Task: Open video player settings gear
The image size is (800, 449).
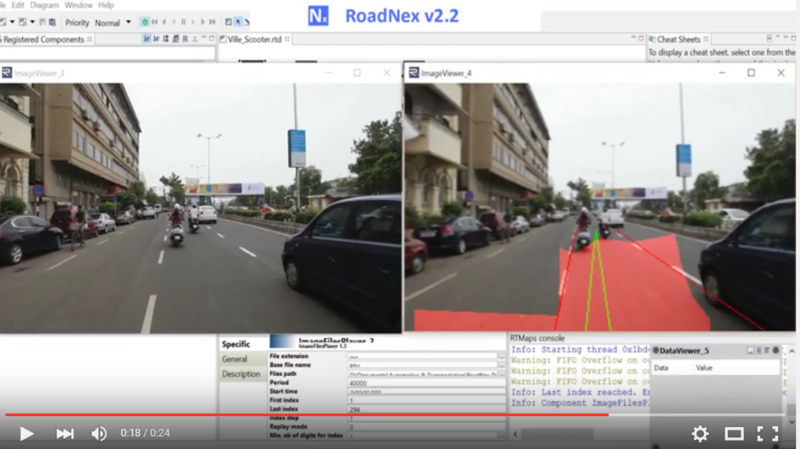Action: coord(700,434)
